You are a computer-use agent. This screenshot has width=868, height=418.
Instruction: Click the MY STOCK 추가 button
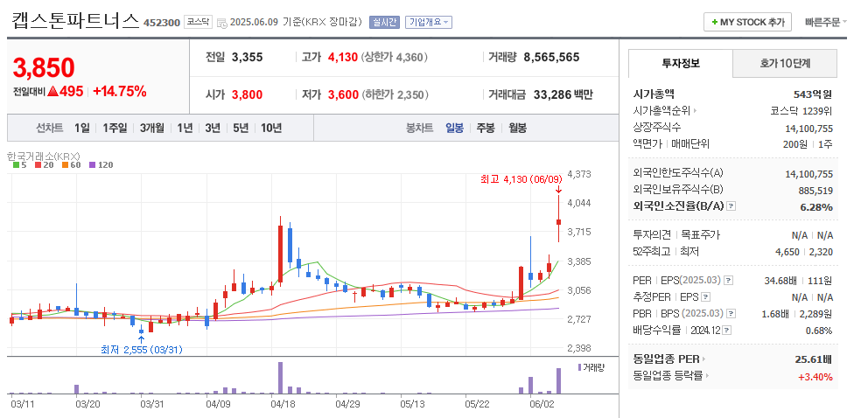pos(747,22)
